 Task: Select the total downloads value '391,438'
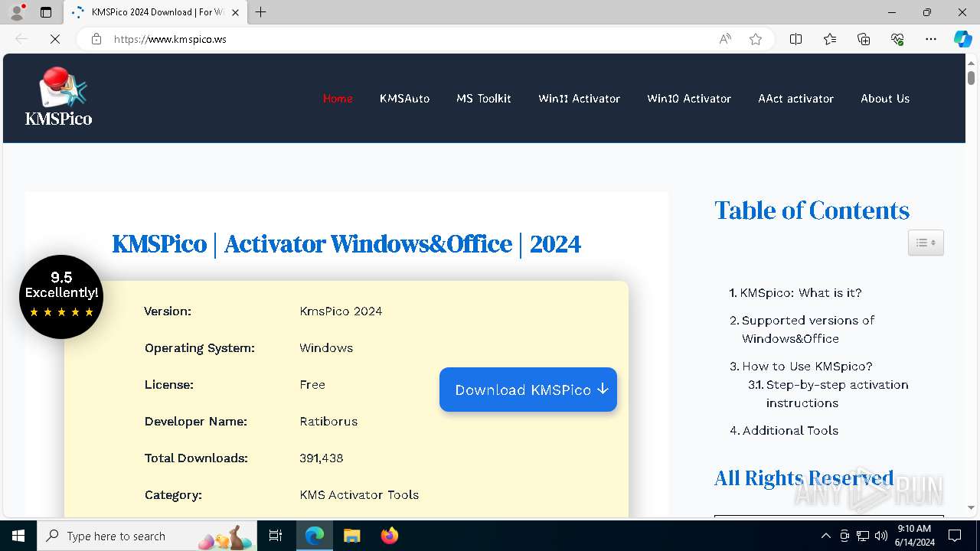pyautogui.click(x=322, y=458)
